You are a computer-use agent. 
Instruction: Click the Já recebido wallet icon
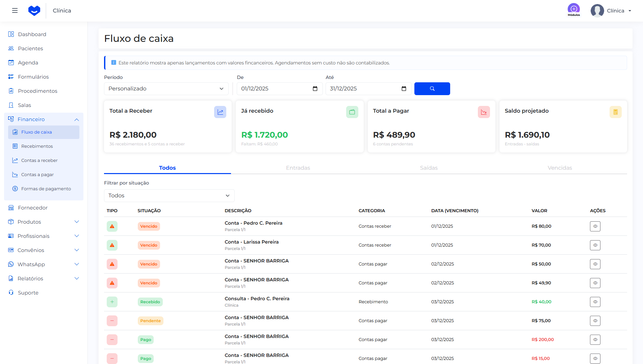pos(352,112)
